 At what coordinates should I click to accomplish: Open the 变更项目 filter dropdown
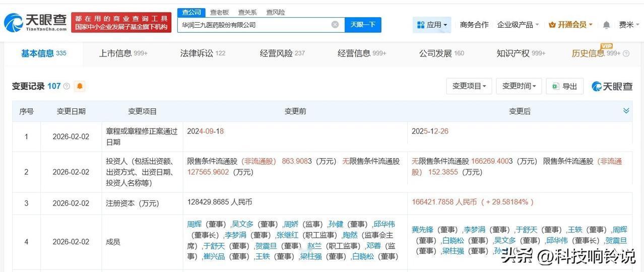click(x=469, y=86)
